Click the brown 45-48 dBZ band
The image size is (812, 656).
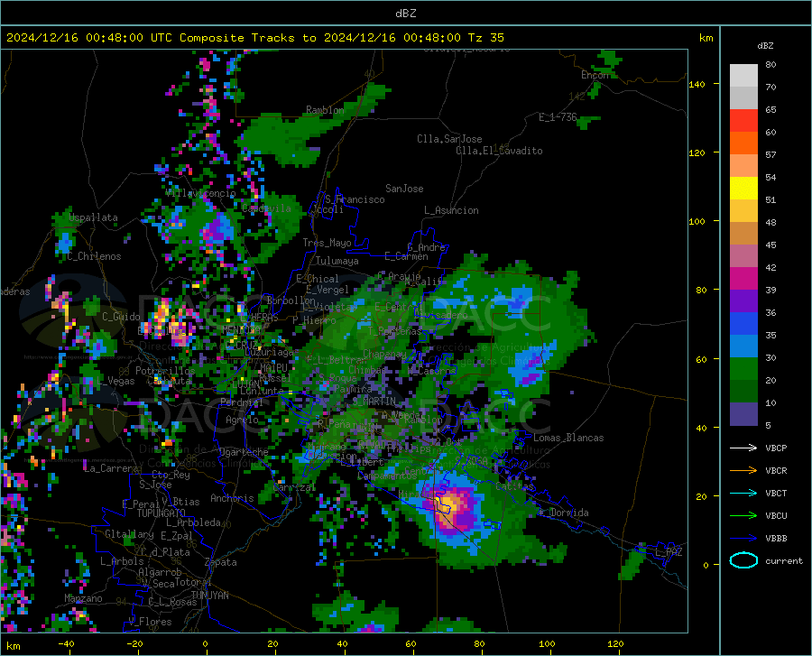click(x=743, y=234)
